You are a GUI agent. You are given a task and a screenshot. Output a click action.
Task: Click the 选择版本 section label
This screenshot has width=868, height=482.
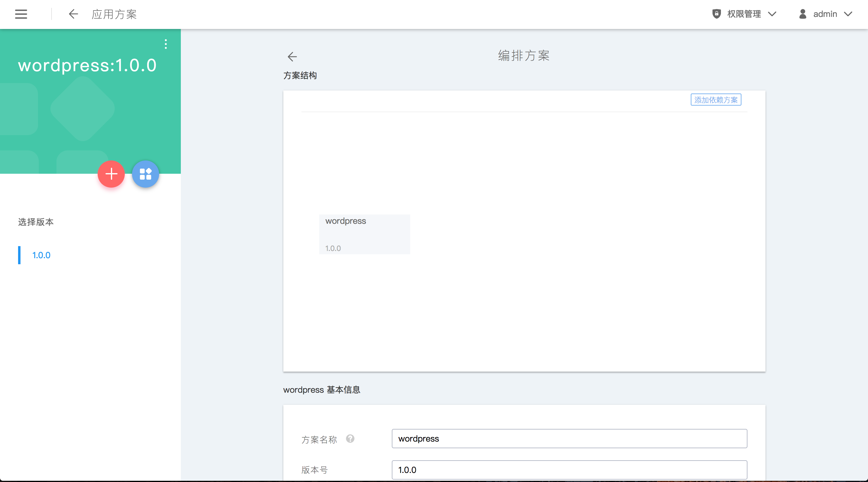pyautogui.click(x=36, y=222)
